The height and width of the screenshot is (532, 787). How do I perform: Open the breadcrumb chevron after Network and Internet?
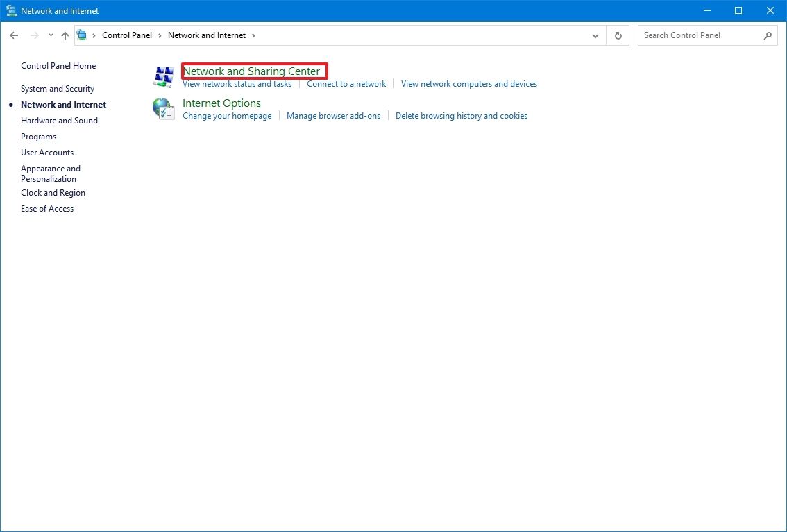255,35
